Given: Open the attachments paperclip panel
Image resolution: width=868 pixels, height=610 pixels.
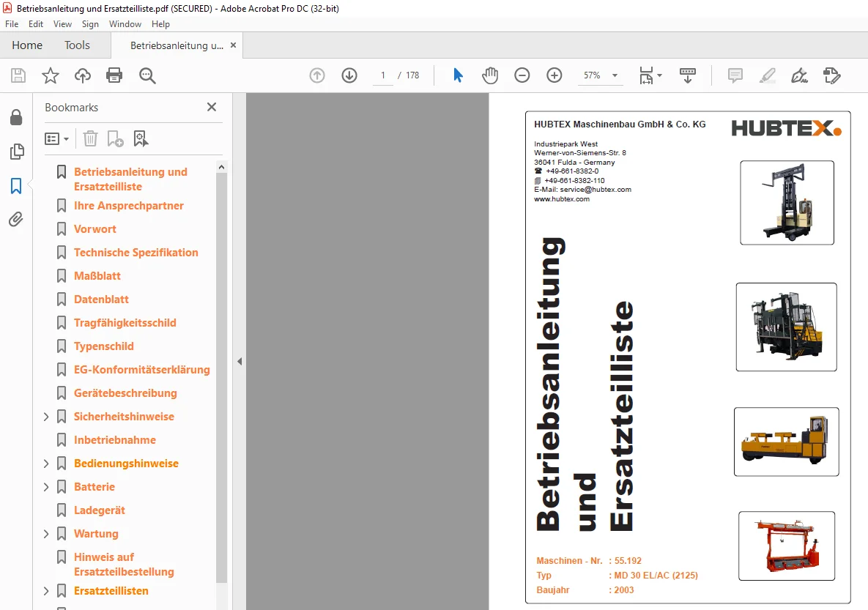Looking at the screenshot, I should (x=16, y=220).
